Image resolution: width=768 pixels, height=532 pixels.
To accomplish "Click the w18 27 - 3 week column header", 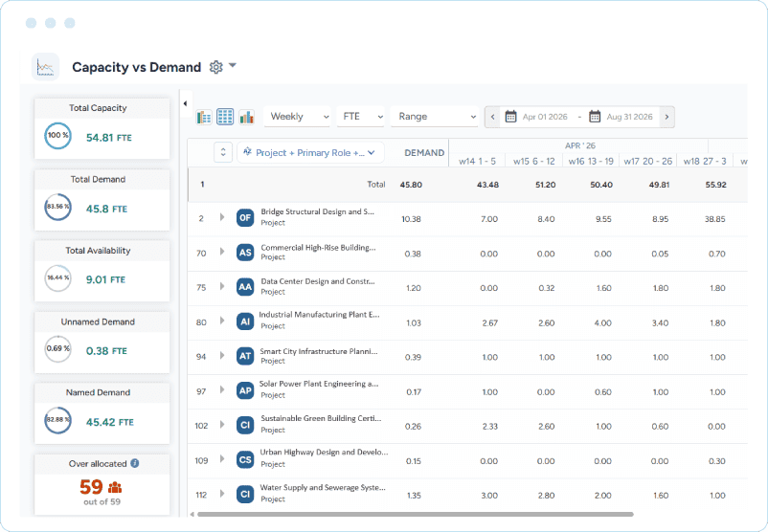I will pos(705,161).
